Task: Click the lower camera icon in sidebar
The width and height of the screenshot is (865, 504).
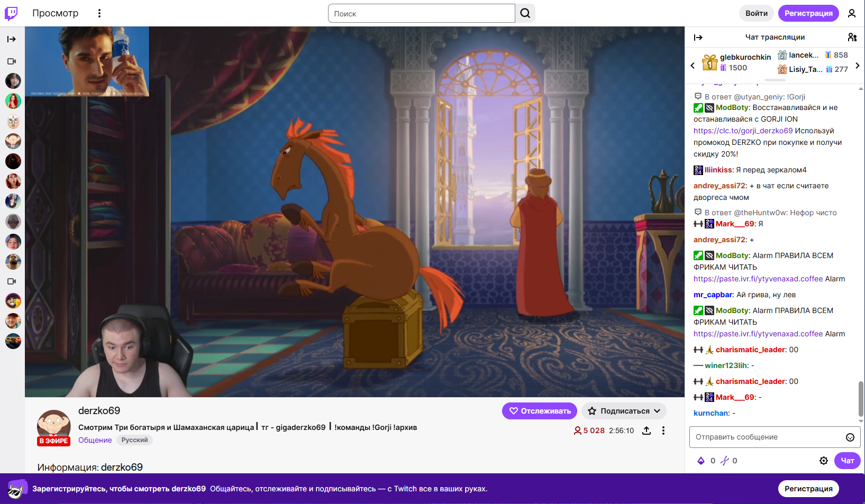Action: [x=12, y=281]
